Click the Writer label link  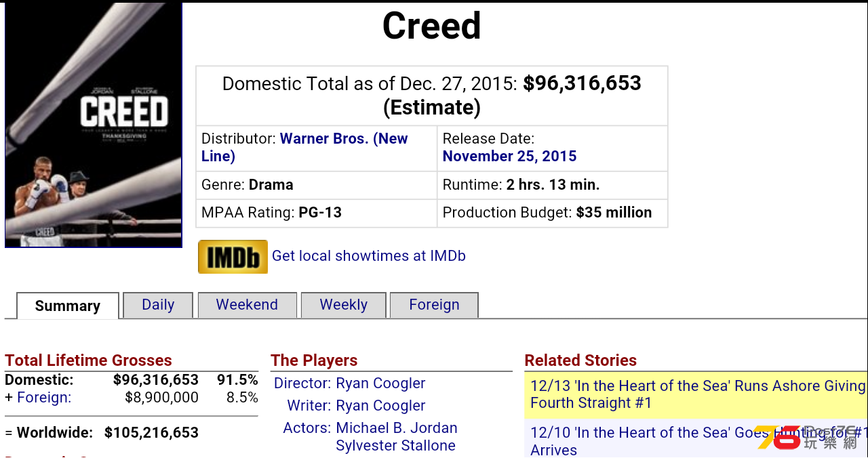click(x=309, y=406)
